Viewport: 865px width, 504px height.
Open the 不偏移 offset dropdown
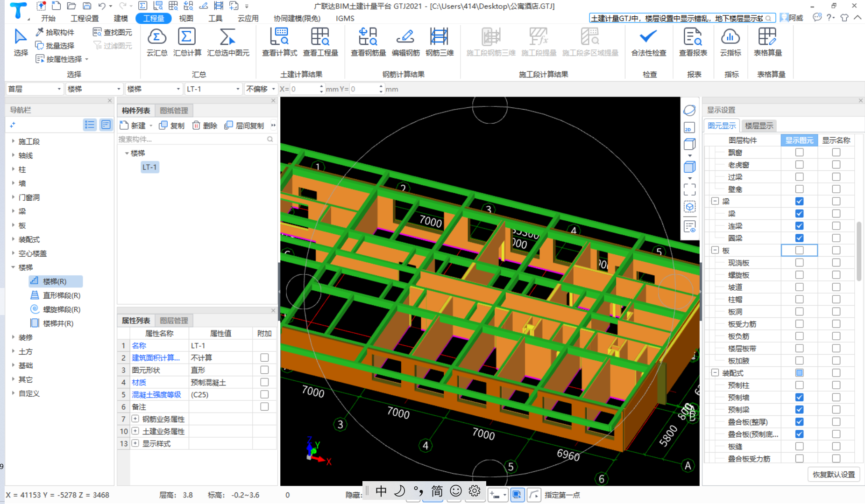261,89
